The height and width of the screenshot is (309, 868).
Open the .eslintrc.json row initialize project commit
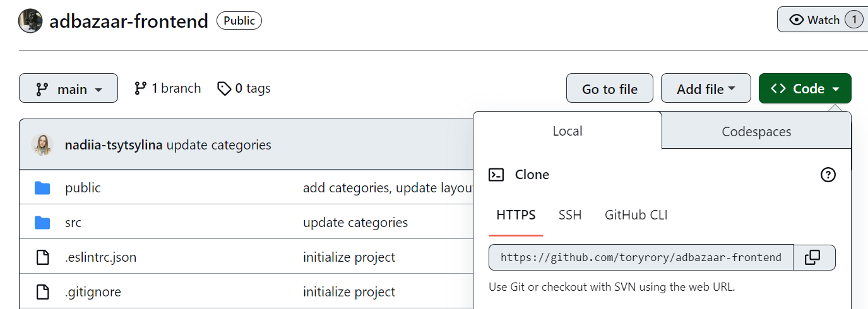coord(349,257)
